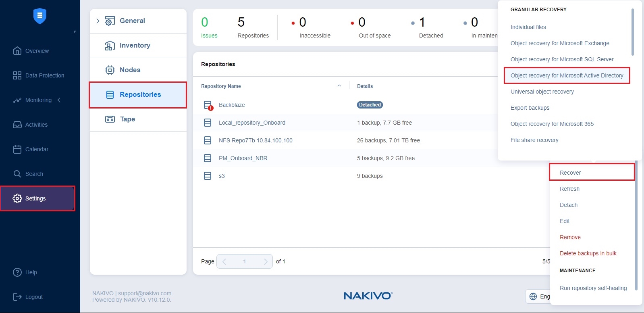Click the NAKIVO shield logo icon

pos(39,16)
